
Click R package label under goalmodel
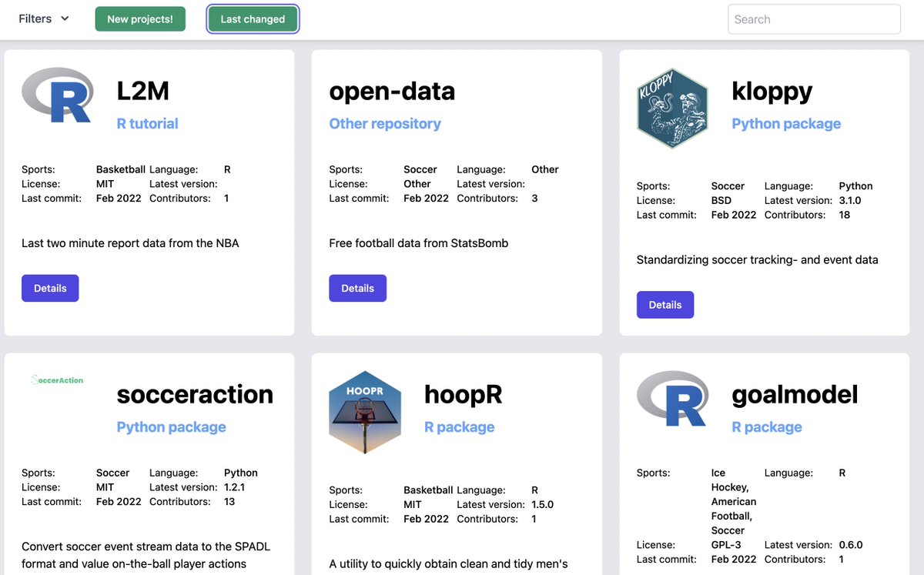[x=767, y=426]
